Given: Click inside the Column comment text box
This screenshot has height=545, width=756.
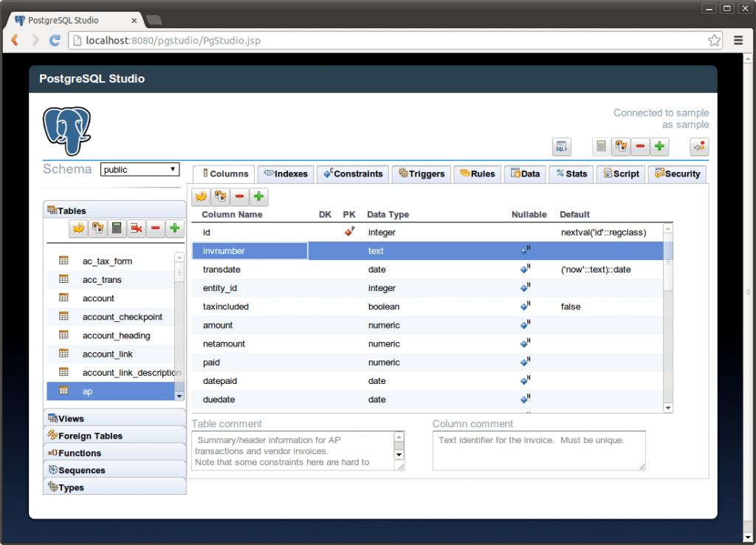Looking at the screenshot, I should 539,449.
